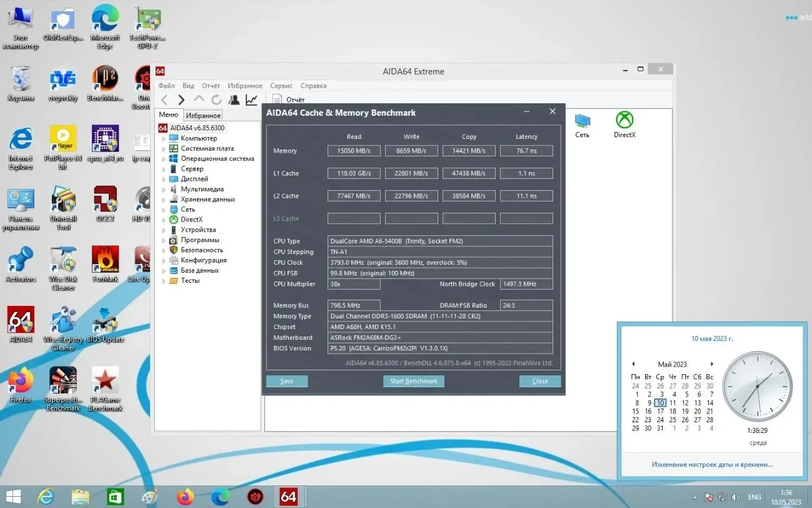The height and width of the screenshot is (508, 812).
Task: Click the refresh icon in AIDA64 toolbar
Action: click(x=216, y=100)
